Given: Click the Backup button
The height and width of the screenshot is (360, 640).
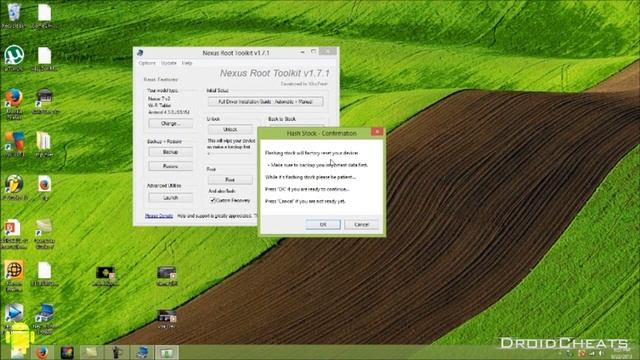Looking at the screenshot, I should point(170,152).
